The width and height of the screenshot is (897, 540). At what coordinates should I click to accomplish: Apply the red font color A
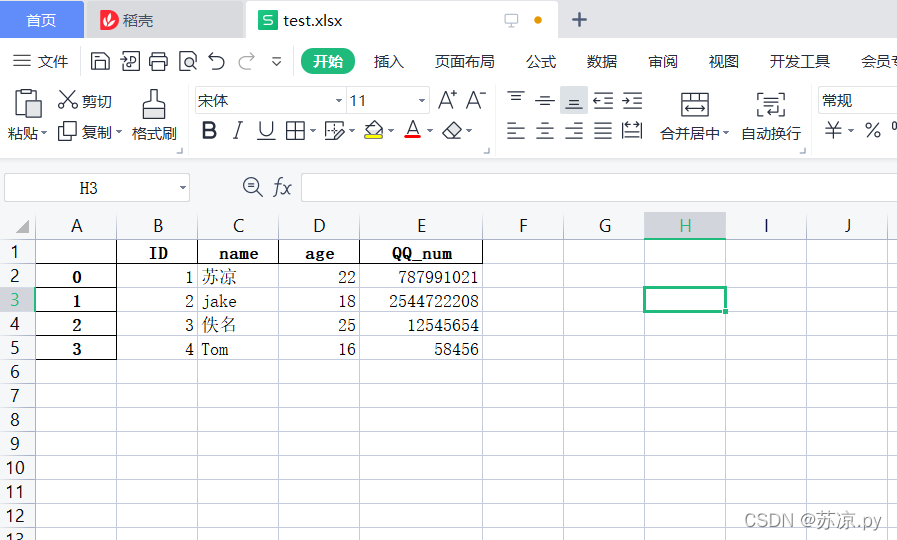click(x=412, y=130)
